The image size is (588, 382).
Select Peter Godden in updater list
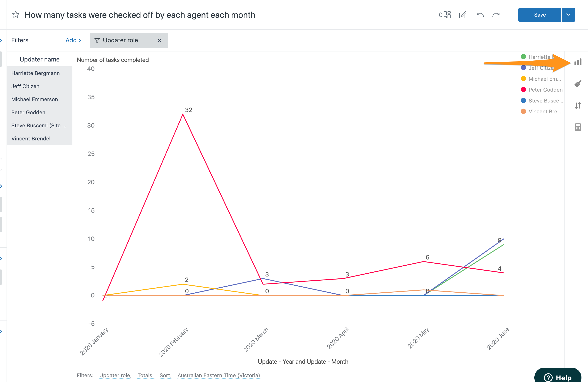(39, 112)
